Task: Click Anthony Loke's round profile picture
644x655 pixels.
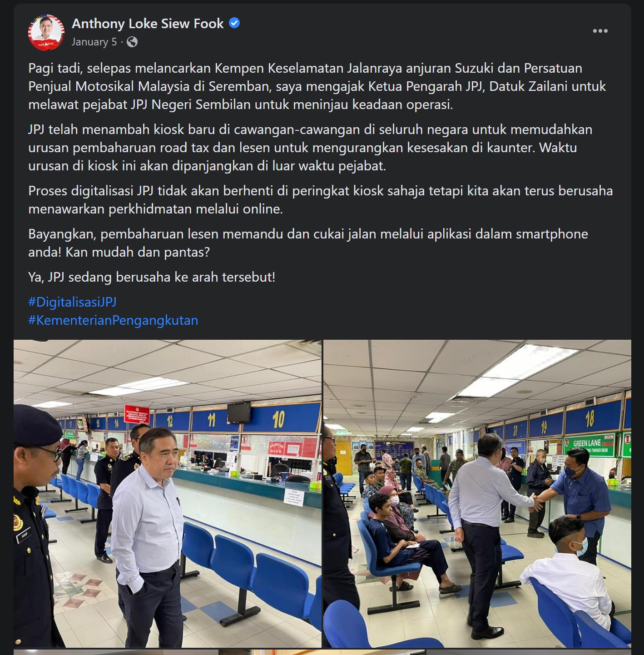Action: (x=46, y=33)
